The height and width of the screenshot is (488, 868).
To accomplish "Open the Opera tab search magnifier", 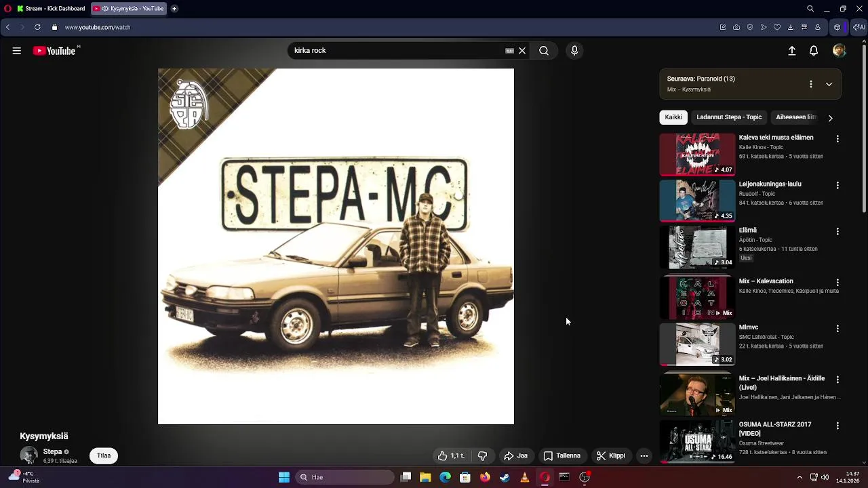I will coord(810,9).
